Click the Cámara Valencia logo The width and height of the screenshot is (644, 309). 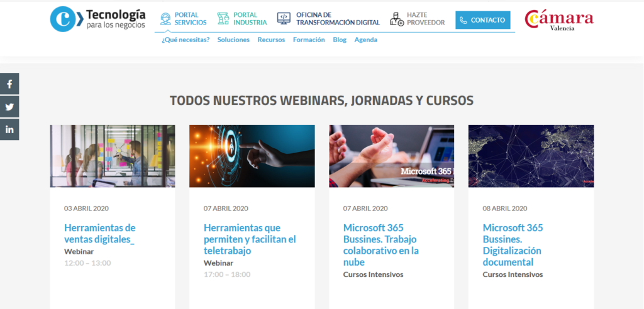tap(559, 20)
